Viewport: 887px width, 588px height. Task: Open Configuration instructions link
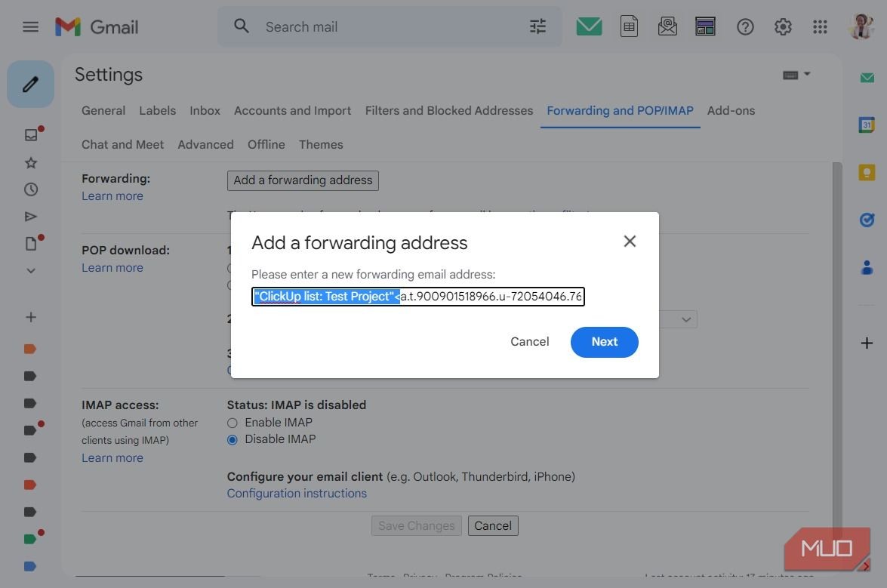(x=297, y=494)
